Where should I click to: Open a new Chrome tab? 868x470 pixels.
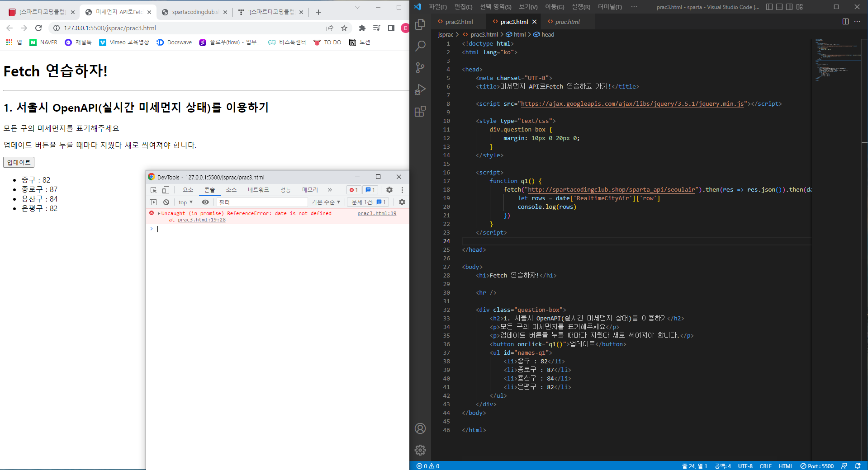click(x=318, y=12)
